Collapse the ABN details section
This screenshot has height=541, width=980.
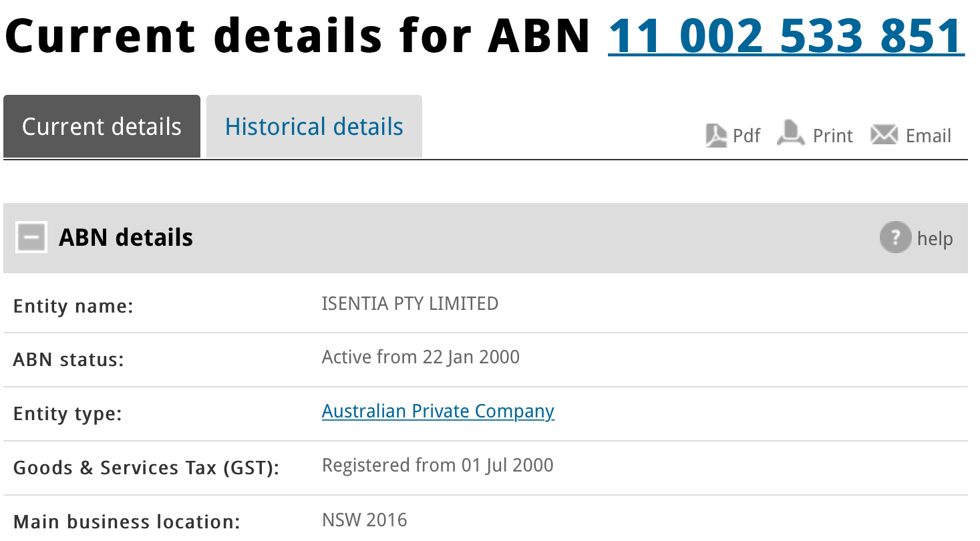coord(31,237)
